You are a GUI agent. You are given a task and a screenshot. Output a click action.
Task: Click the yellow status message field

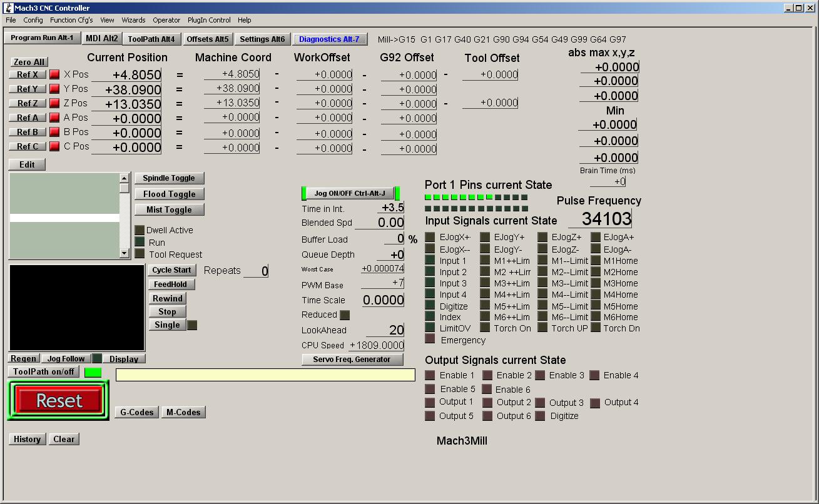pos(265,375)
